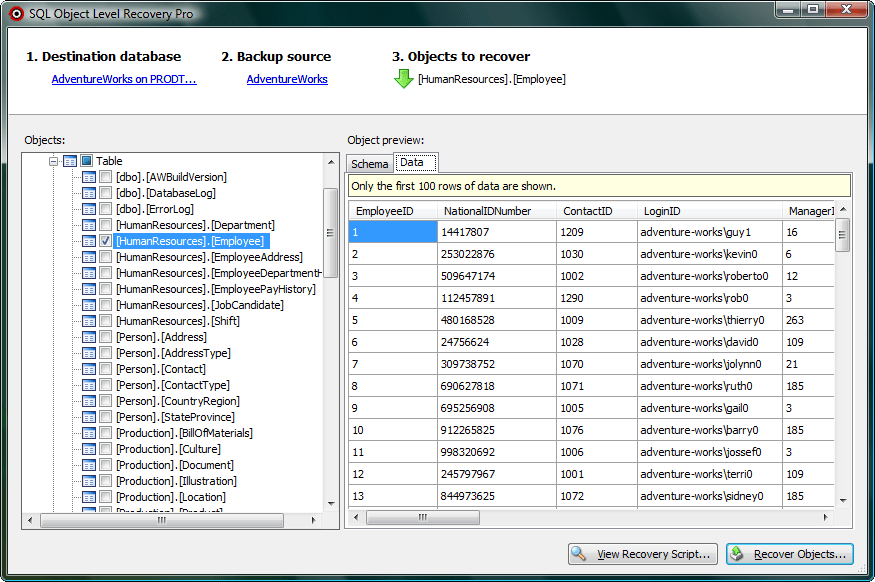Check the [dbo].[DatabaseLog] table
The height and width of the screenshot is (582, 875).
point(105,193)
